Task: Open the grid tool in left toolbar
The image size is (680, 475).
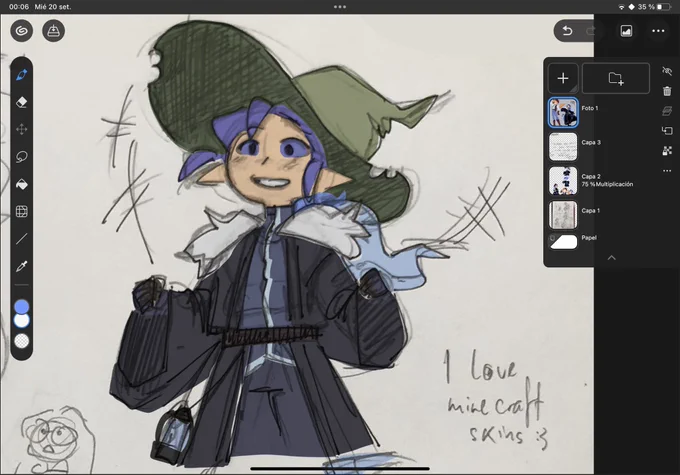Action: [22, 211]
